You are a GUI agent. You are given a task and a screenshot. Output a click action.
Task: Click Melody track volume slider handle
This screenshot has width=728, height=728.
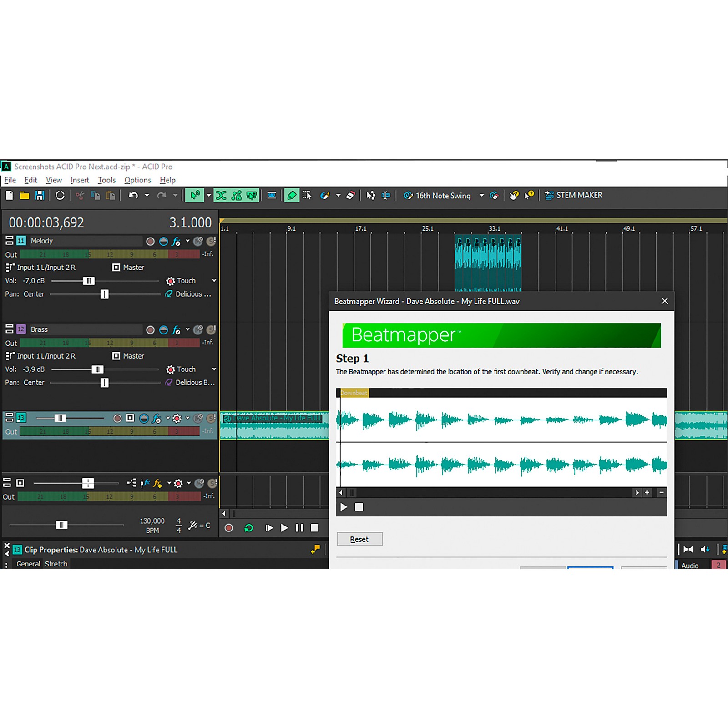(89, 281)
